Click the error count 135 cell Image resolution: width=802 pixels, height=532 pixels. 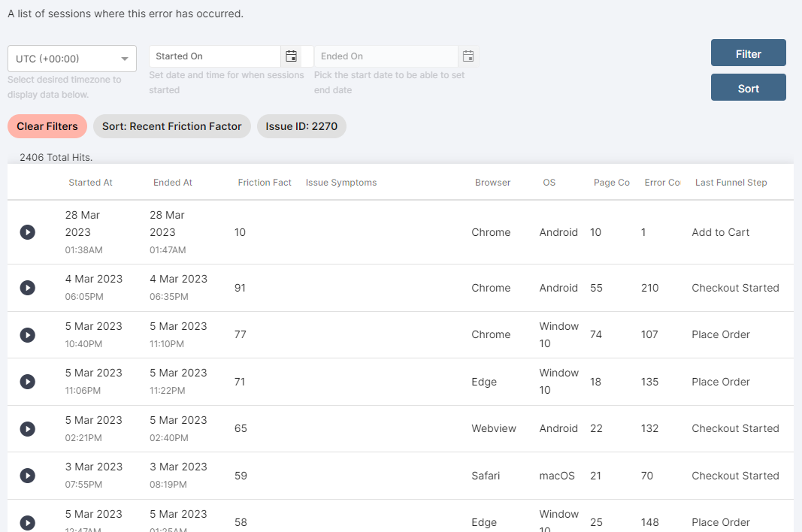(649, 382)
